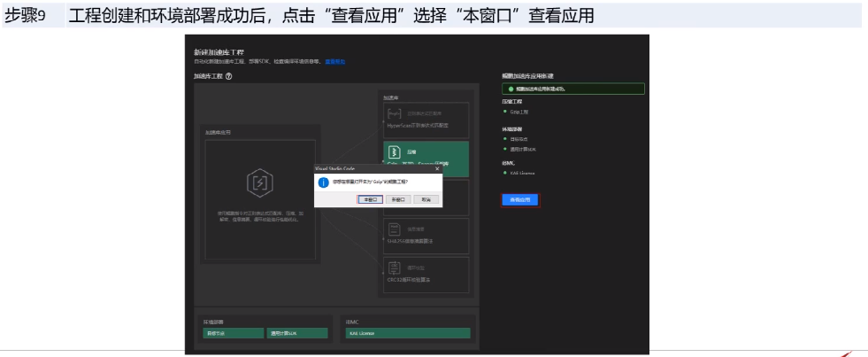Image resolution: width=868 pixels, height=357 pixels.
Task: Click the green success check icon in status banner
Action: point(511,89)
